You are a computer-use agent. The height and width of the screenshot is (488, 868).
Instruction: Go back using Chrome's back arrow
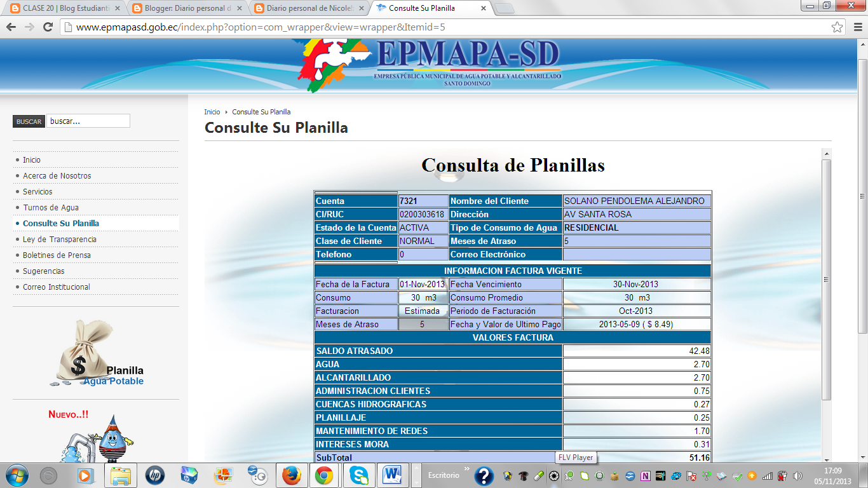tap(11, 27)
